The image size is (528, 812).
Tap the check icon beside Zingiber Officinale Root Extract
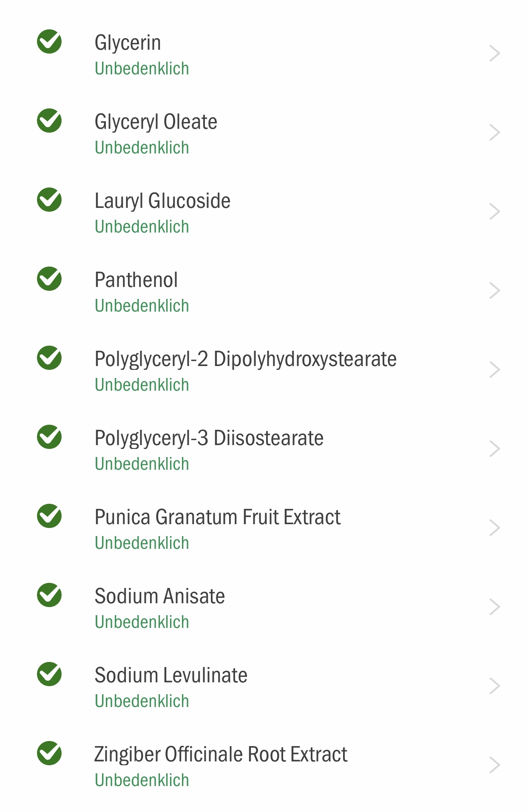click(49, 753)
